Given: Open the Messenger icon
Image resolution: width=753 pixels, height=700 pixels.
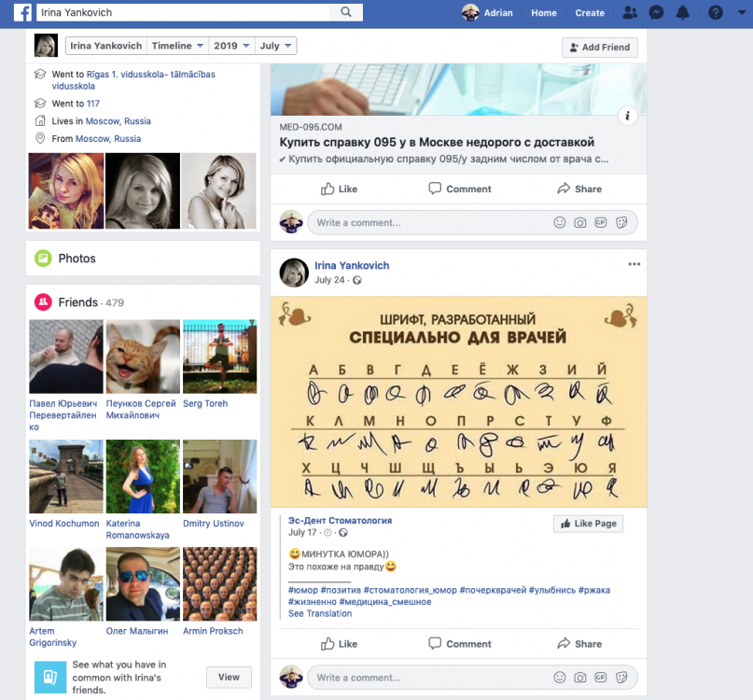Looking at the screenshot, I should [656, 13].
